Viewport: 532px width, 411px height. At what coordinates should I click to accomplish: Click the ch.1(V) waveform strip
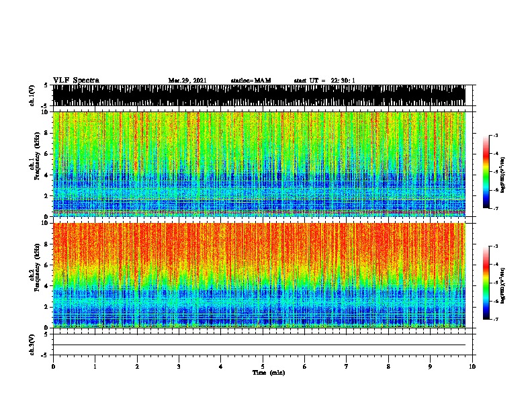click(259, 95)
